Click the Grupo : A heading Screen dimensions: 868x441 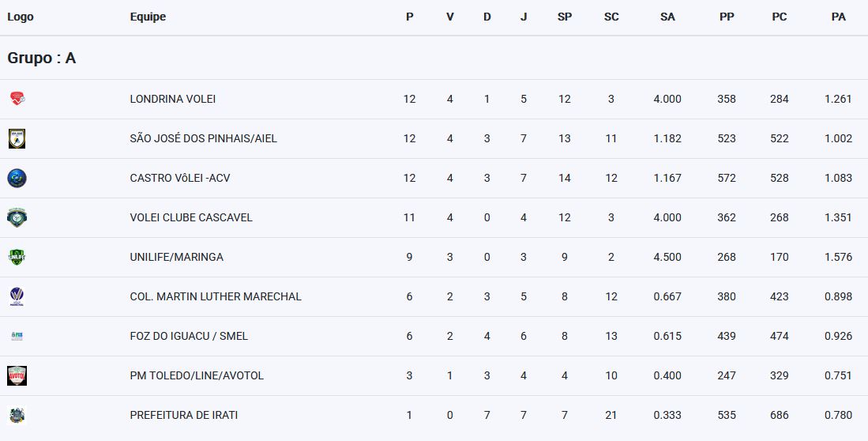tap(42, 58)
